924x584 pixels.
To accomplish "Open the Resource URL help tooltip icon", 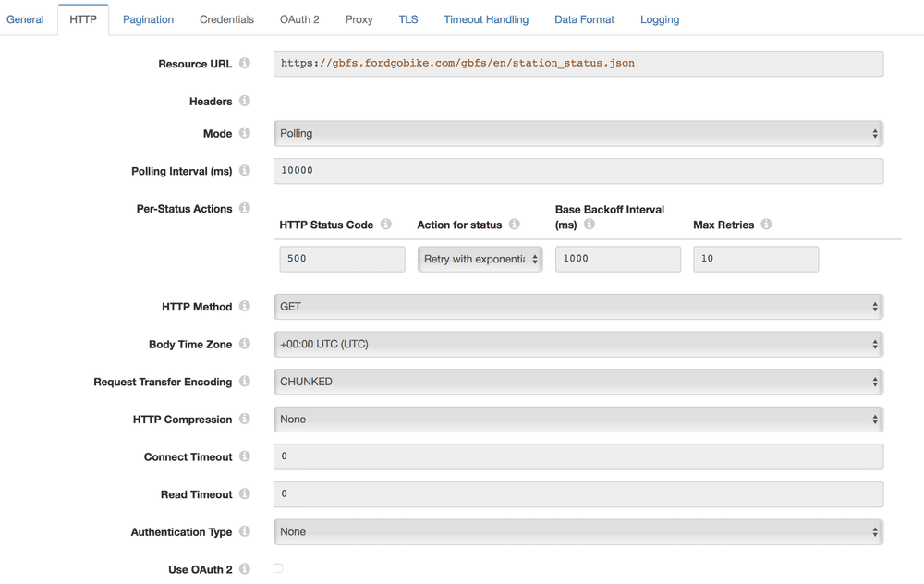I will pos(245,64).
